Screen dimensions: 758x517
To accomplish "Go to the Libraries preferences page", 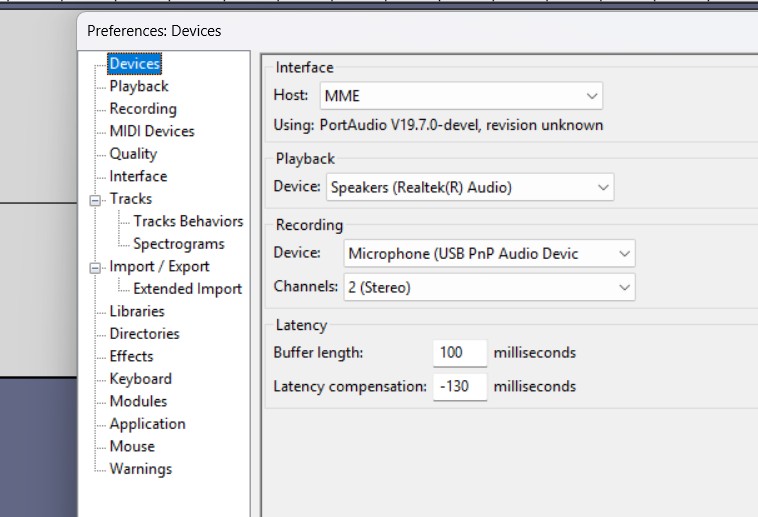I will tap(137, 311).
